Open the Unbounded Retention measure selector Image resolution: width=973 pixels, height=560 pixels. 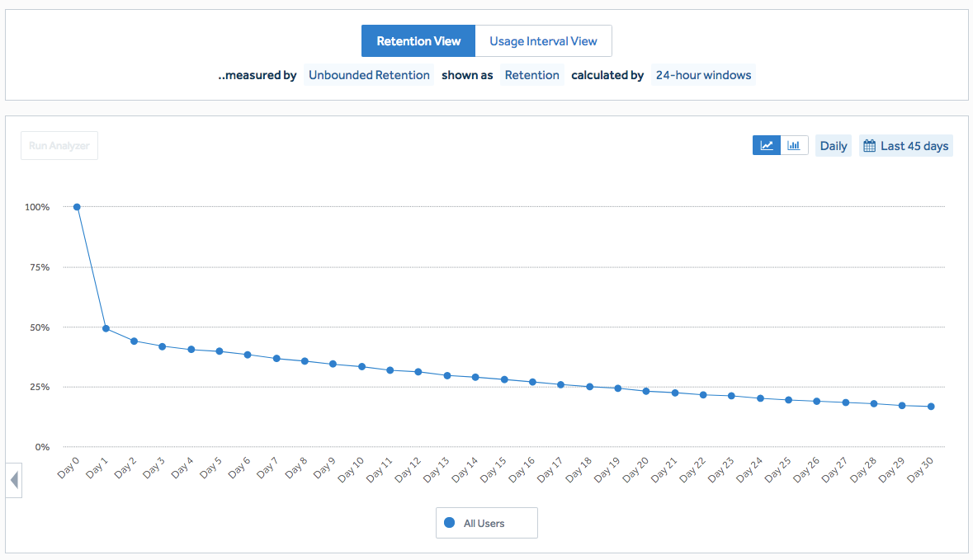(x=368, y=74)
